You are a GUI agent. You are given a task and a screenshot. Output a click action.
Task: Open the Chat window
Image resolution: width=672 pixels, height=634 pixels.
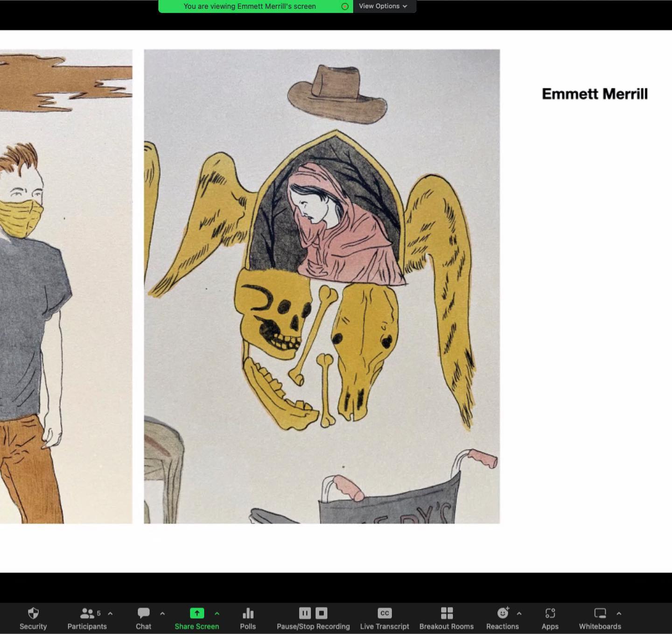click(x=143, y=613)
